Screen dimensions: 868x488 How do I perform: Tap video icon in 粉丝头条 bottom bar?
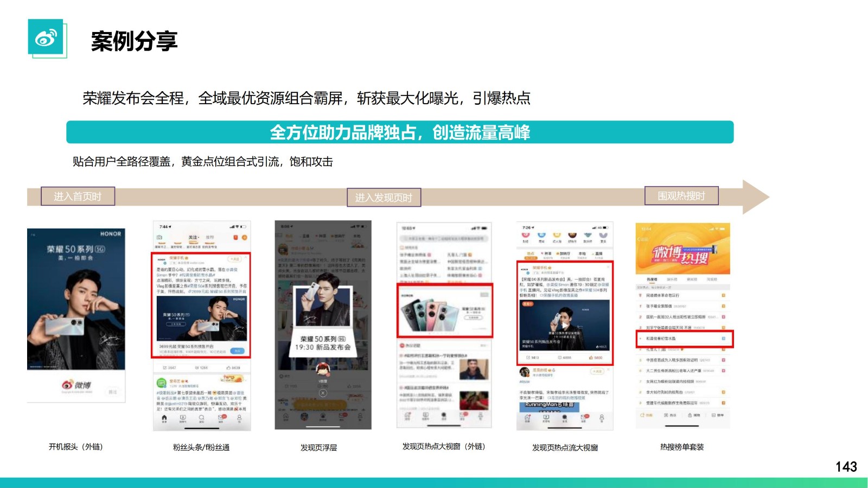coord(183,418)
